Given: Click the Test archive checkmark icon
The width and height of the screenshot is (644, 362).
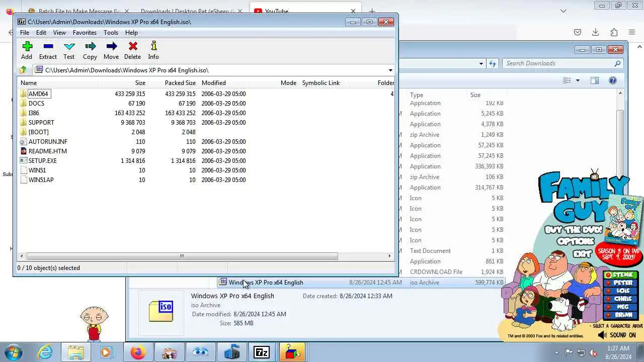Looking at the screenshot, I should point(69,47).
